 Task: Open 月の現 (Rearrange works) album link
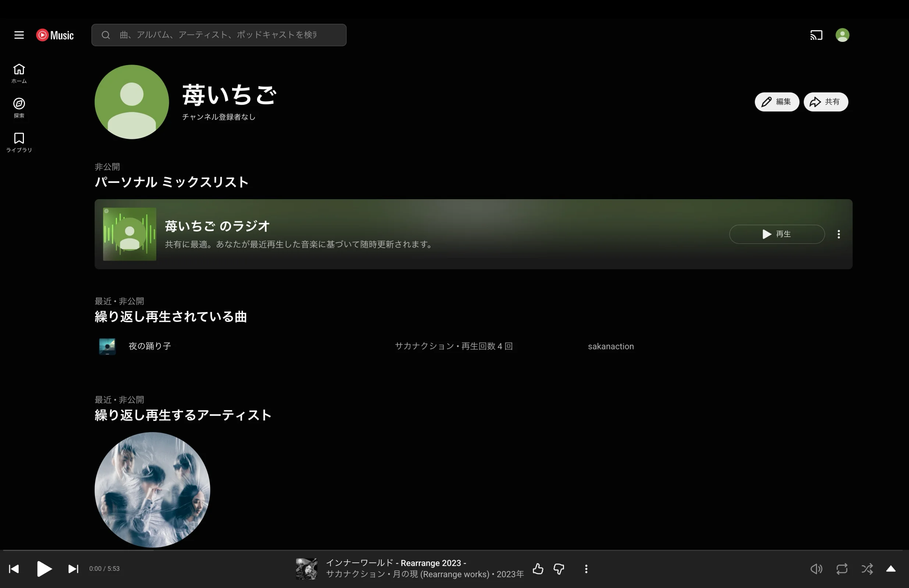point(441,574)
